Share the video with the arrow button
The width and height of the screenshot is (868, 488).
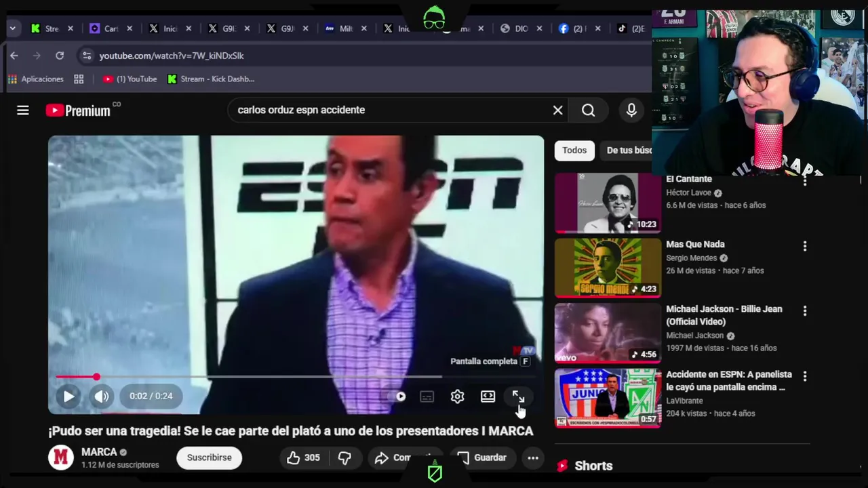coord(404,458)
